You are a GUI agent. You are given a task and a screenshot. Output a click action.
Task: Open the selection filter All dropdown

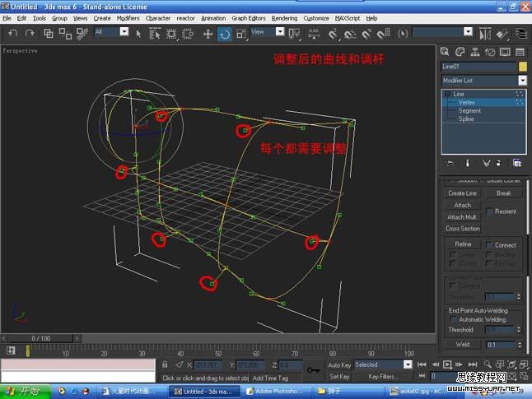click(124, 32)
